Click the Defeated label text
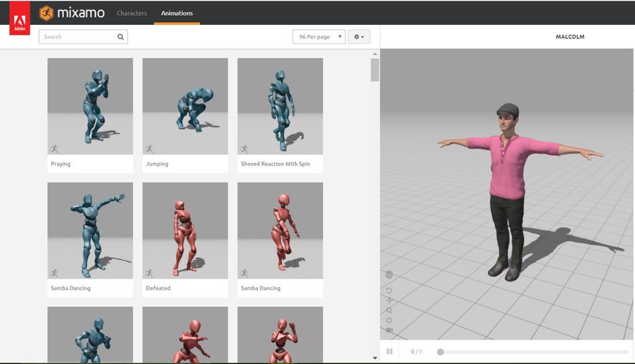Viewport: 635px width, 364px height. coord(158,288)
